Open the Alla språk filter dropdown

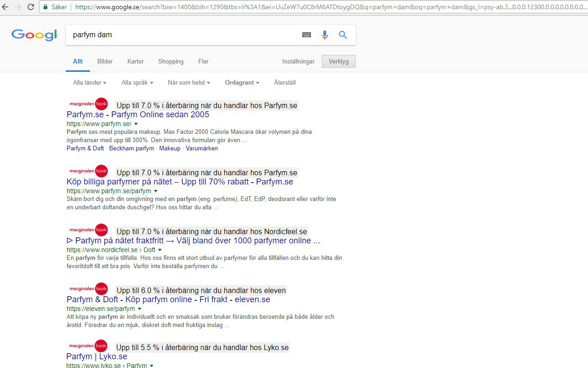137,83
